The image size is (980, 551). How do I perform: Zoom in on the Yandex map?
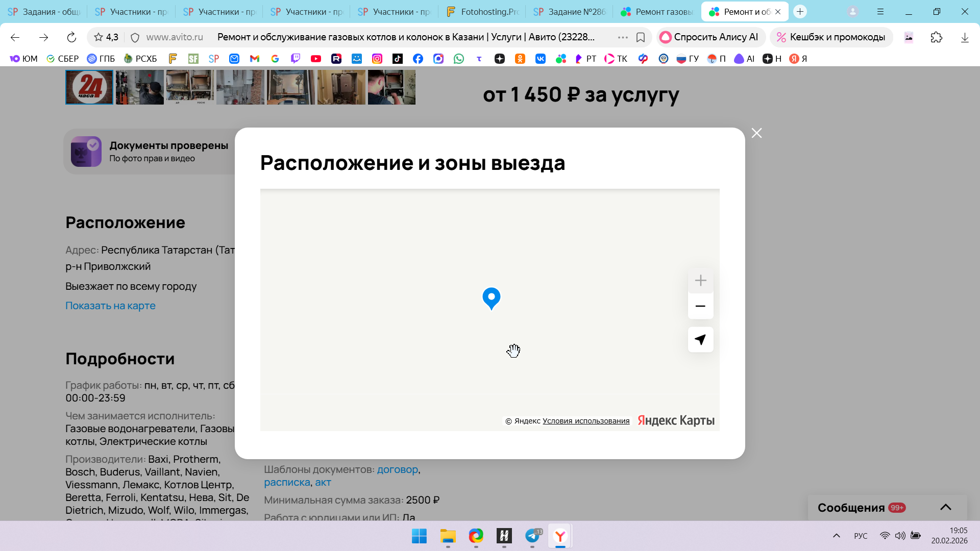[700, 281]
